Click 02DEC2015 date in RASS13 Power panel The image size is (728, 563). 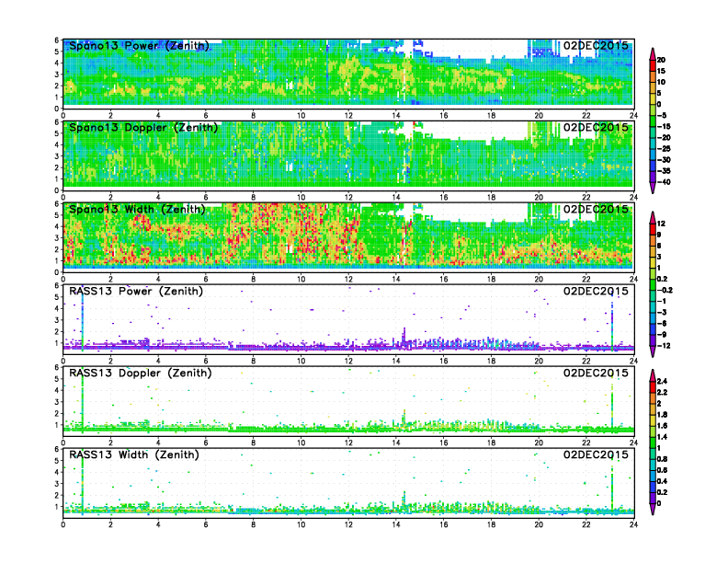(596, 292)
